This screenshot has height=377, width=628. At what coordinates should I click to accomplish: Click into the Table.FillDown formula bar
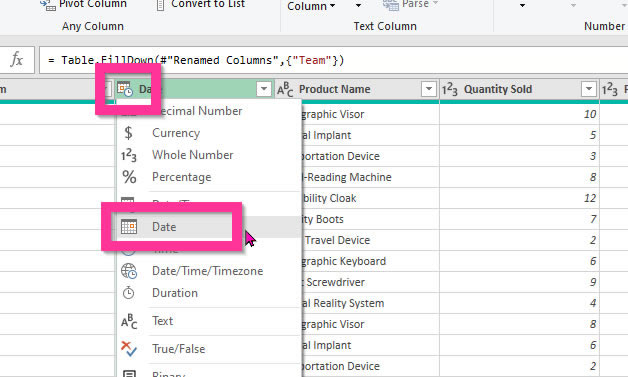tap(332, 60)
